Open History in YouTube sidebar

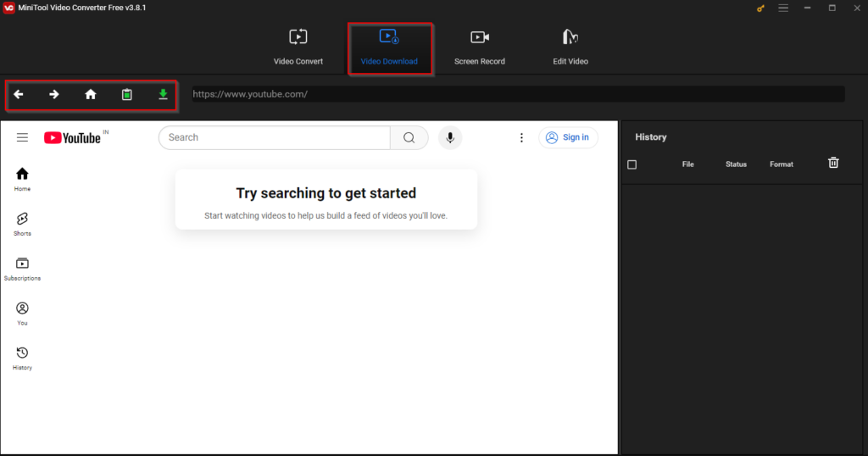(22, 359)
